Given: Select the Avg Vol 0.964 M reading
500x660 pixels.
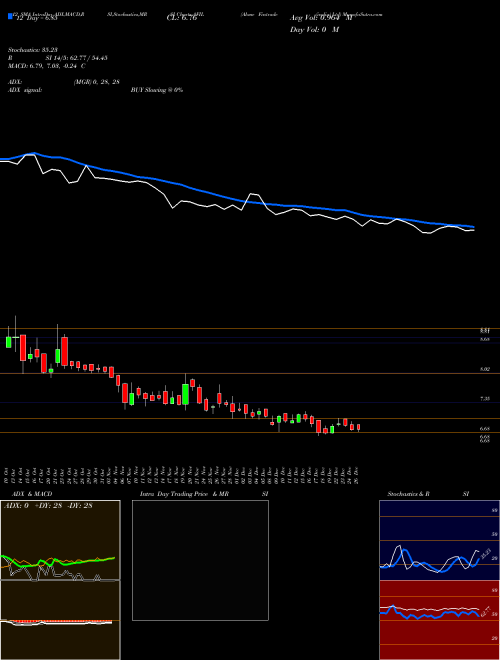Looking at the screenshot, I should tap(321, 18).
